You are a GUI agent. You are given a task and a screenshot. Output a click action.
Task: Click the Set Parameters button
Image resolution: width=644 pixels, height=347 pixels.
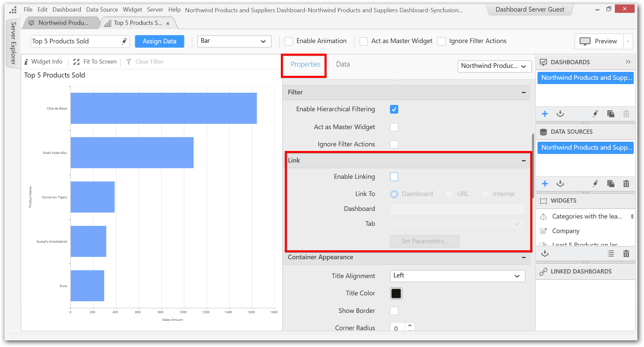[424, 241]
